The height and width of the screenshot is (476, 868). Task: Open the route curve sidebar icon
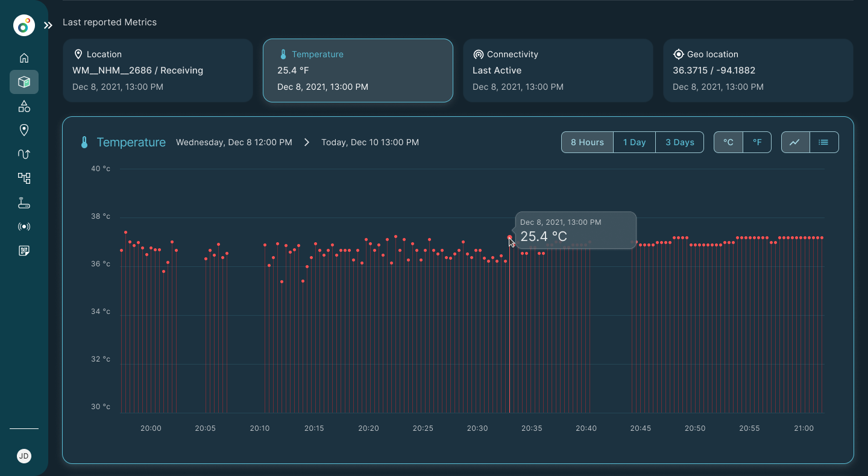[x=24, y=154]
